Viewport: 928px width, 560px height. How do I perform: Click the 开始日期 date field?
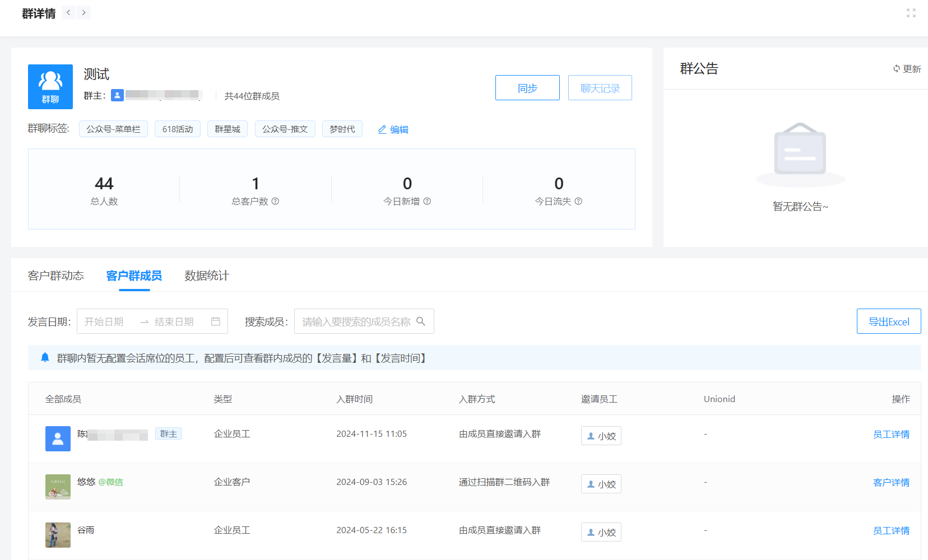point(104,321)
